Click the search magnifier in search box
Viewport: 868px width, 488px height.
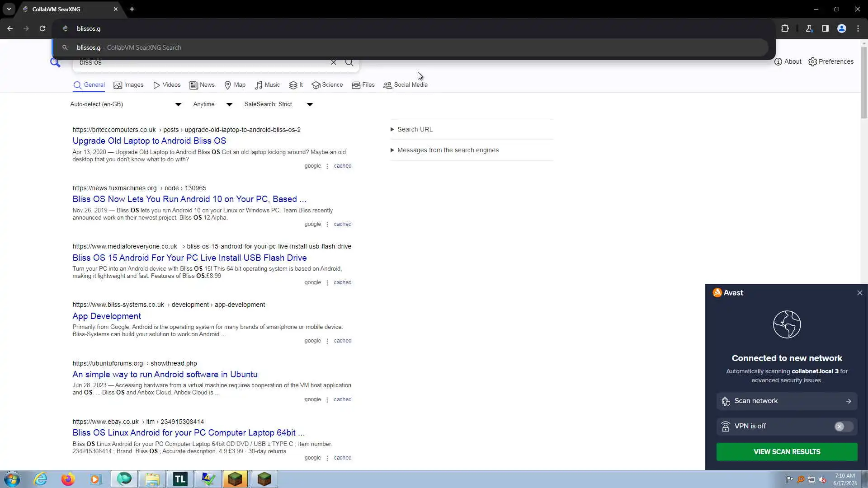pos(349,62)
